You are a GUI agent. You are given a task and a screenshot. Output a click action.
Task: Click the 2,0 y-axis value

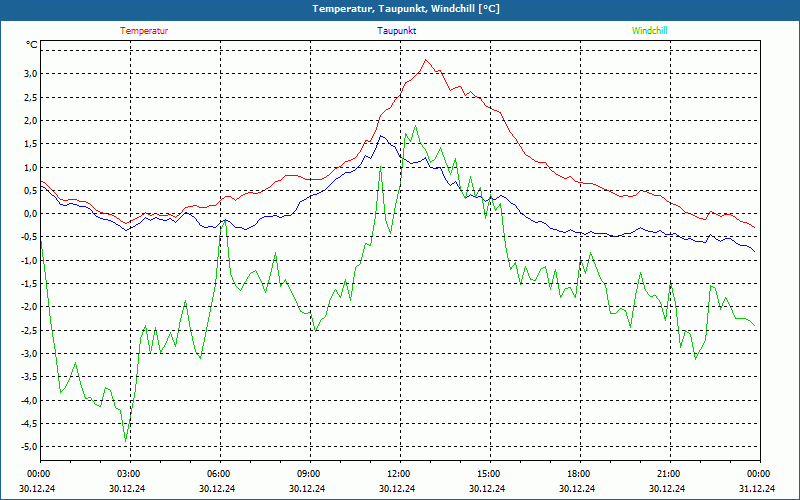point(31,120)
